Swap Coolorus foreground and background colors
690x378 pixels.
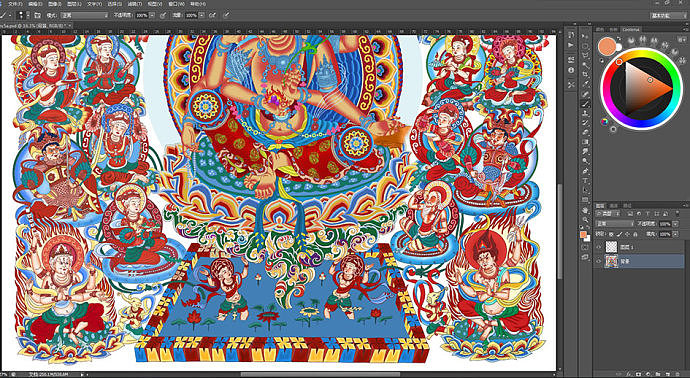point(619,39)
